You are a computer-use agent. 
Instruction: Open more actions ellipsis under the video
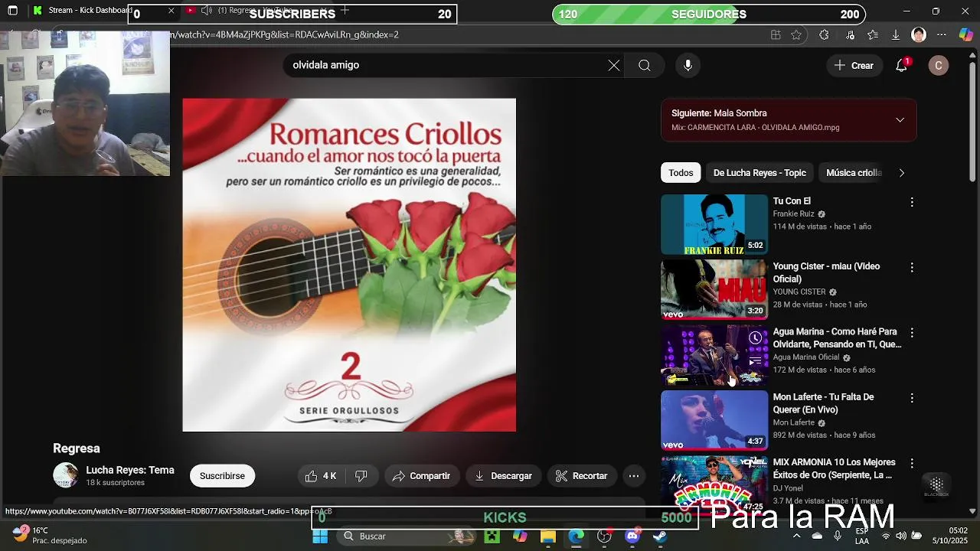point(634,476)
